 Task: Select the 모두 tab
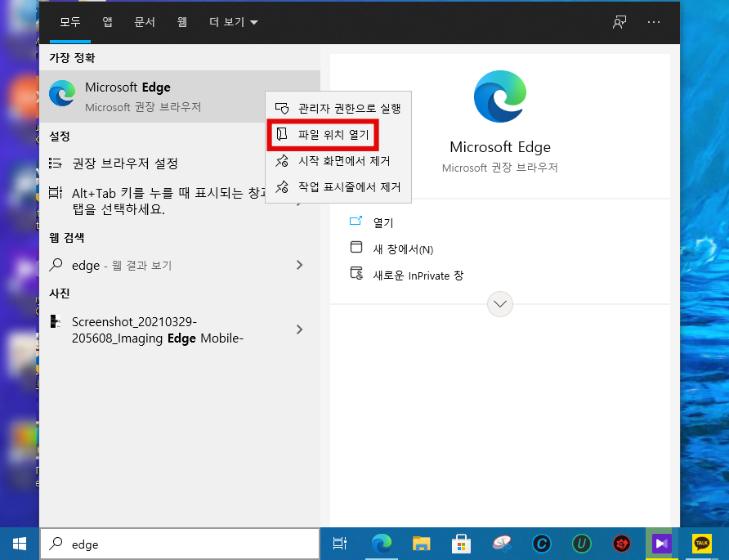tap(69, 22)
